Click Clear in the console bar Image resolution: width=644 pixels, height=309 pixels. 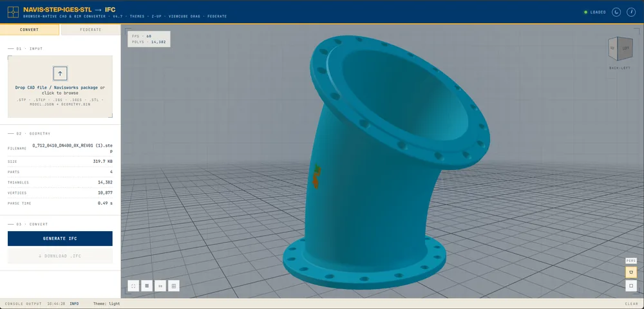pos(632,304)
